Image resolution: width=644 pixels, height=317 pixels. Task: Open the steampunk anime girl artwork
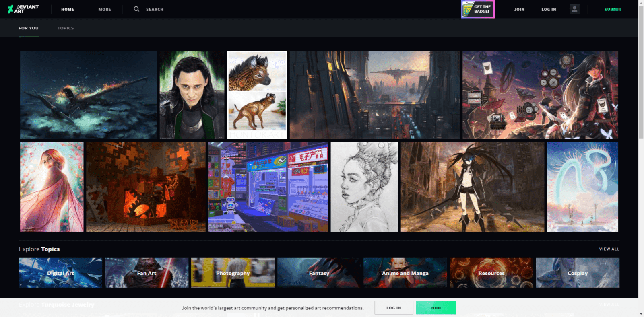pyautogui.click(x=540, y=95)
